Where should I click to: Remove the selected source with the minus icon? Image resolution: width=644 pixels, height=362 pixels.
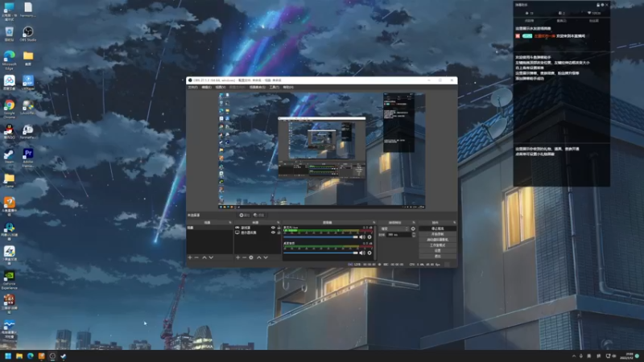click(x=245, y=257)
